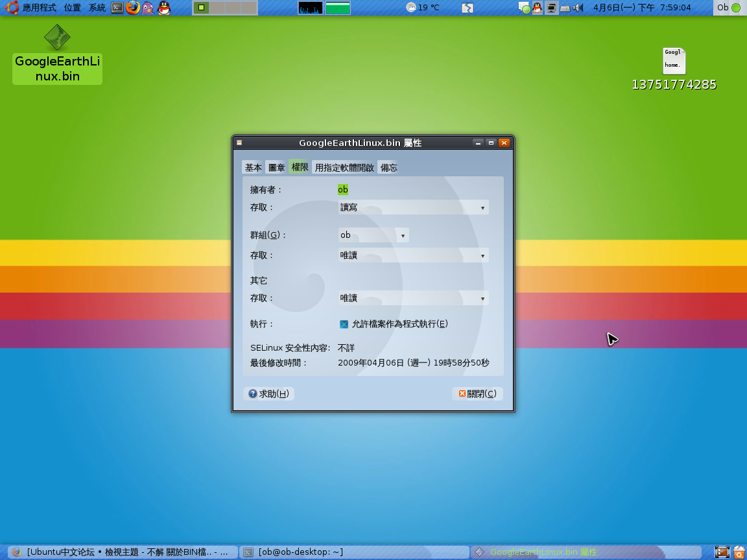This screenshot has width=747, height=560.
Task: Launch Firefox from the top panel
Action: tap(133, 8)
